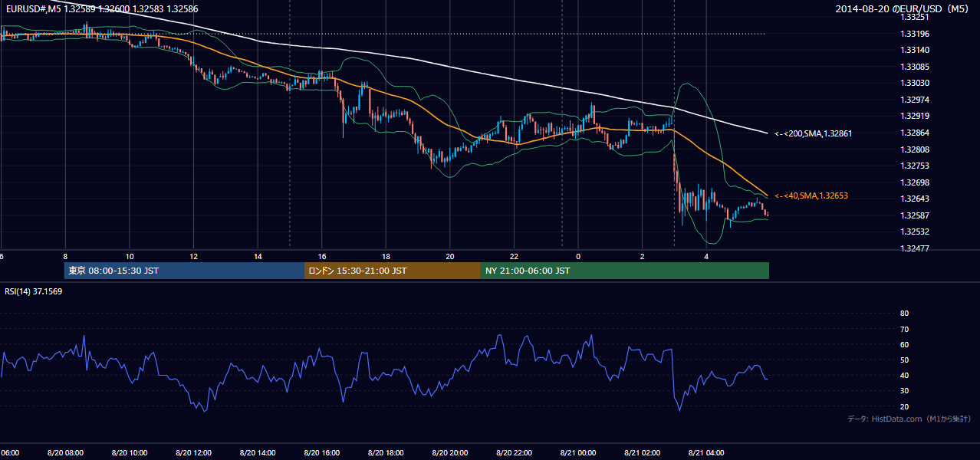Click hour label 22 under price chart
Image resolution: width=980 pixels, height=460 pixels.
514,257
